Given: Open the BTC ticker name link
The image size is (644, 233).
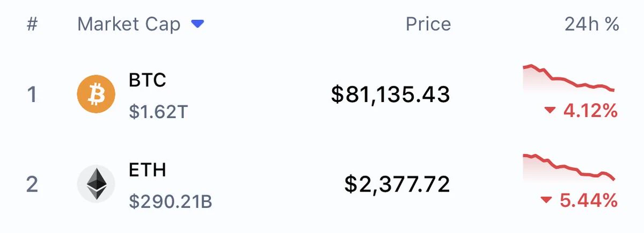Looking at the screenshot, I should tap(148, 80).
